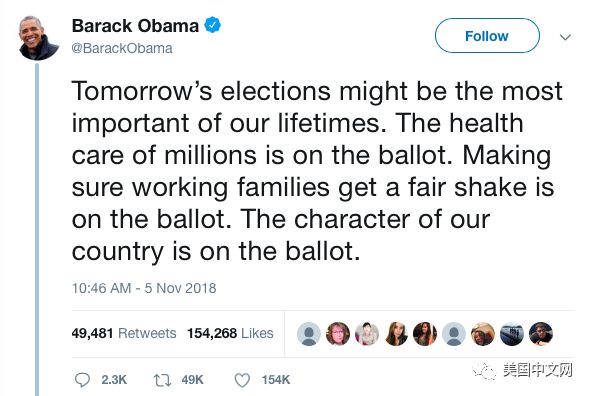View the 49,481 Retweets list
This screenshot has height=396, width=591.
(x=124, y=333)
